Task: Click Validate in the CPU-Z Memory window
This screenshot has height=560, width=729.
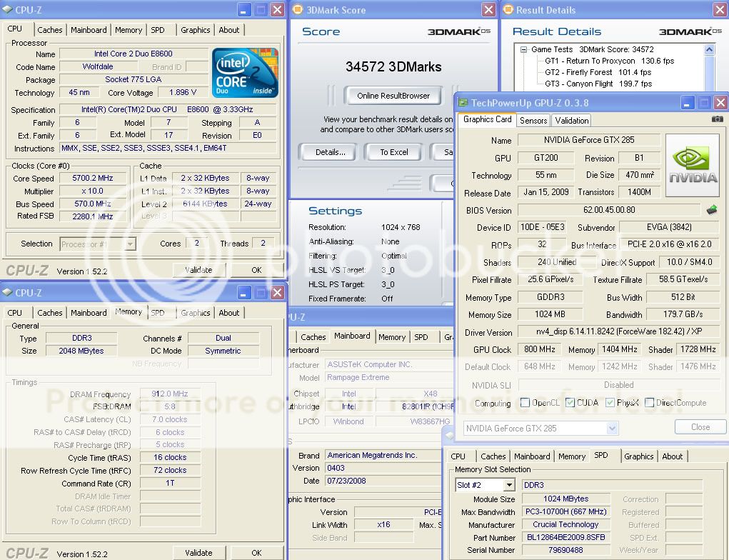Action: [x=198, y=553]
